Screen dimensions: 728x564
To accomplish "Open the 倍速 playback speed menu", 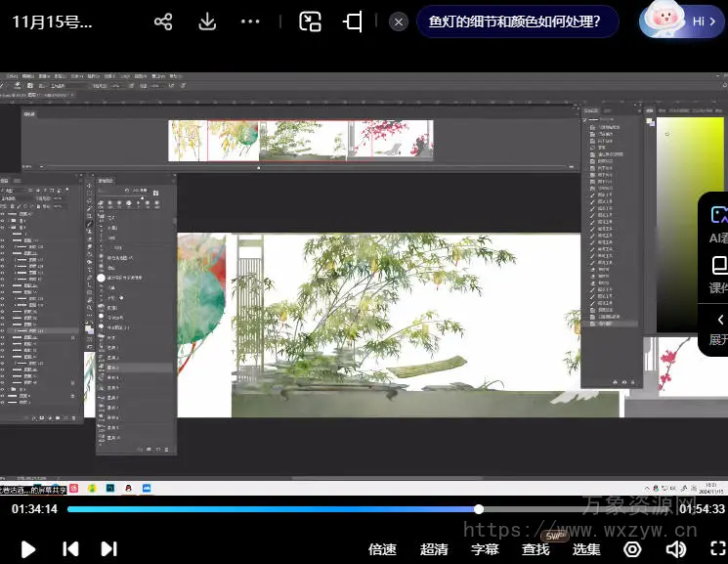I will pos(382,549).
